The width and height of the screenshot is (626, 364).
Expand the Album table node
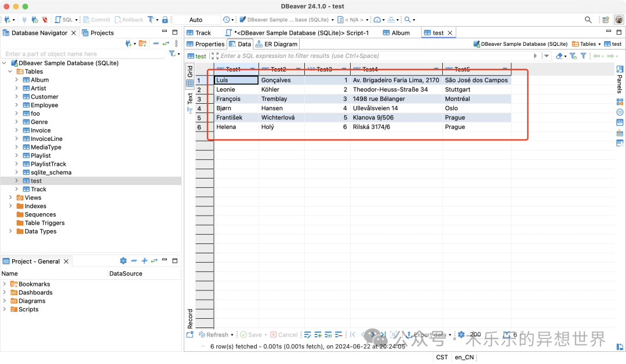tap(16, 80)
